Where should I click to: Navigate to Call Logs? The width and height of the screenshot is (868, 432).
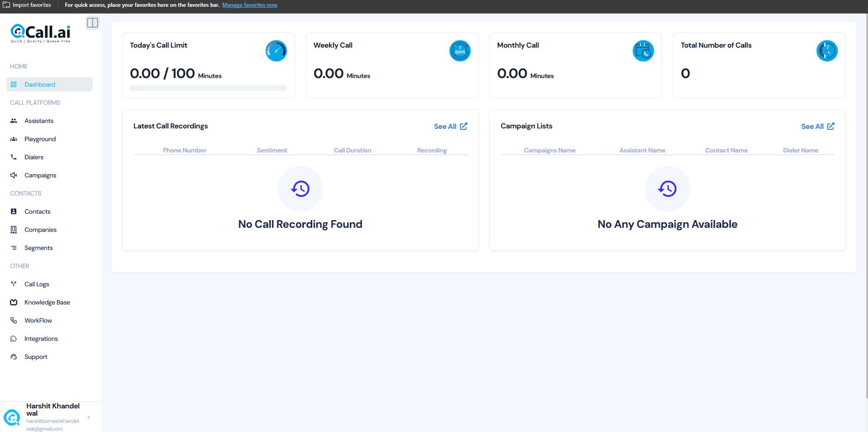click(x=37, y=284)
